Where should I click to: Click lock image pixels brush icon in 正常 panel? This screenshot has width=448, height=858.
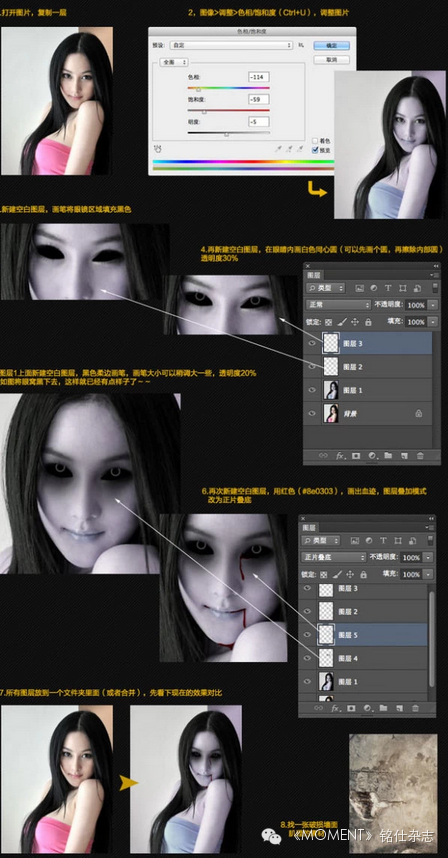[341, 322]
